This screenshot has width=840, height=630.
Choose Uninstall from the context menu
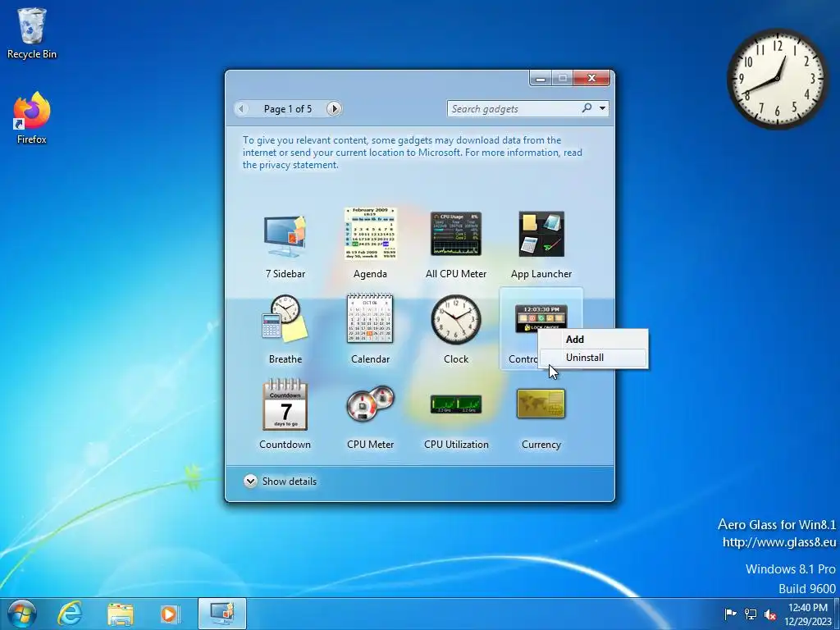[x=592, y=358]
